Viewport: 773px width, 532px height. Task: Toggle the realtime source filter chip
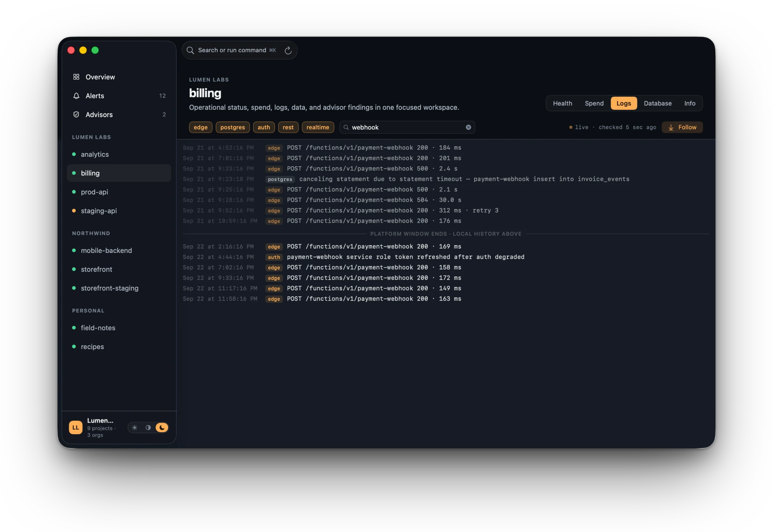pos(318,127)
